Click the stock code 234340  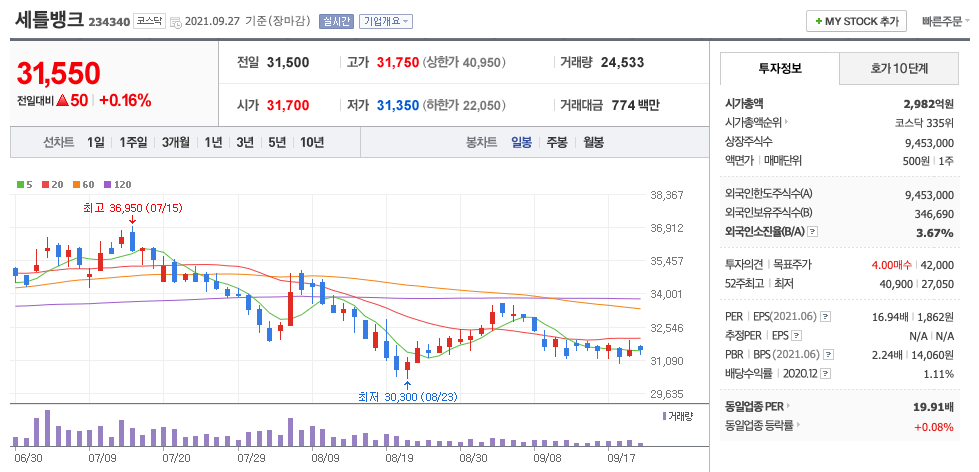tap(109, 22)
